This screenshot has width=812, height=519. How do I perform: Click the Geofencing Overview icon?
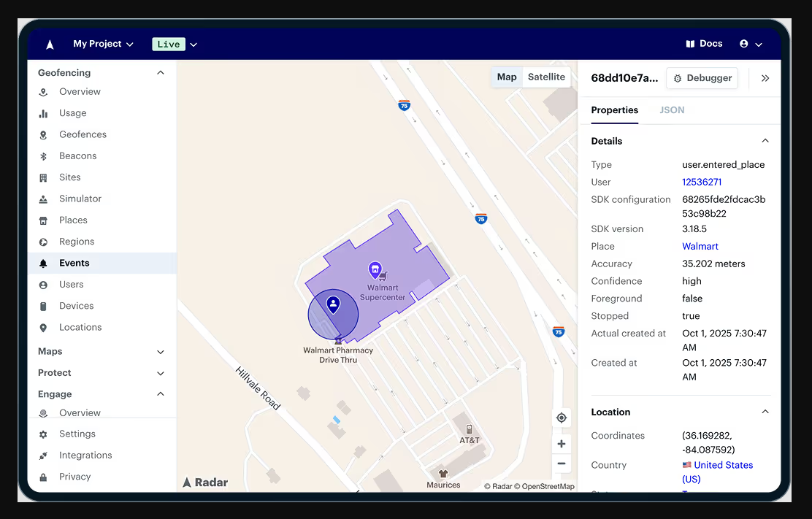click(x=44, y=92)
